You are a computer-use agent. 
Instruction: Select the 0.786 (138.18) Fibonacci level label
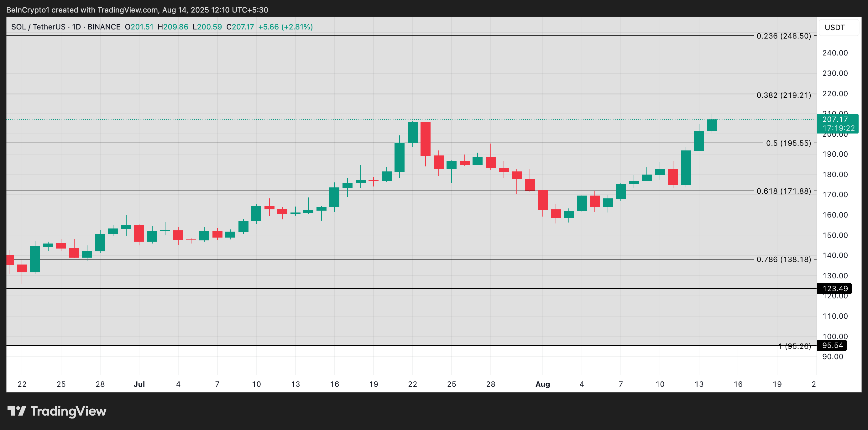click(783, 259)
